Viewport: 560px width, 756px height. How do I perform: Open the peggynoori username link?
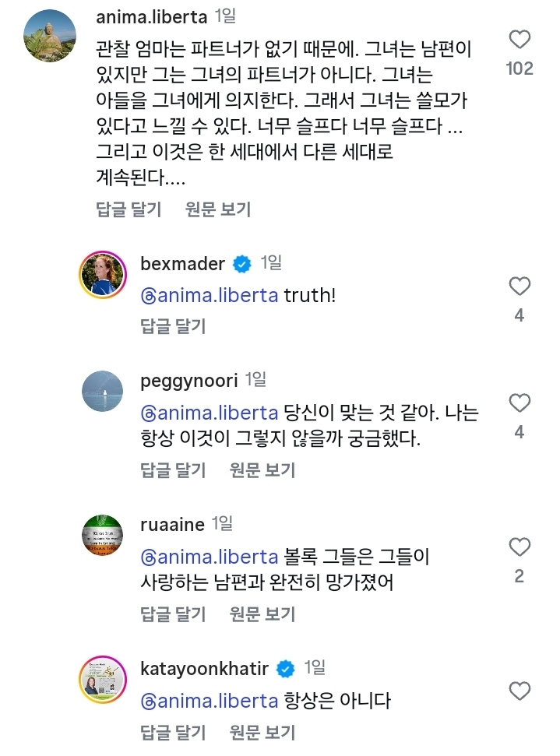pos(188,381)
